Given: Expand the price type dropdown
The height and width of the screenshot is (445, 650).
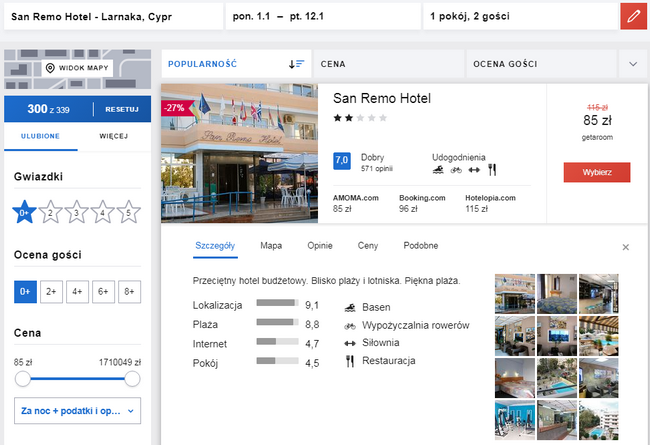Looking at the screenshot, I should point(77,410).
